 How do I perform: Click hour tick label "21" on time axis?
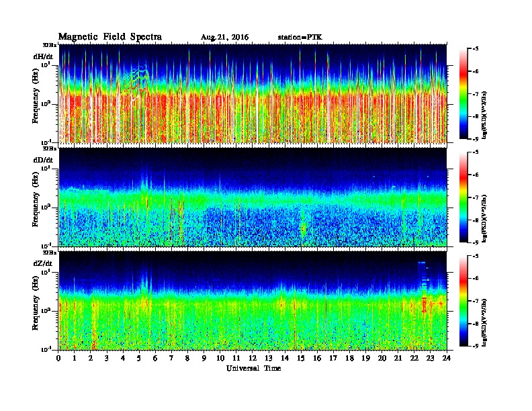(x=398, y=358)
